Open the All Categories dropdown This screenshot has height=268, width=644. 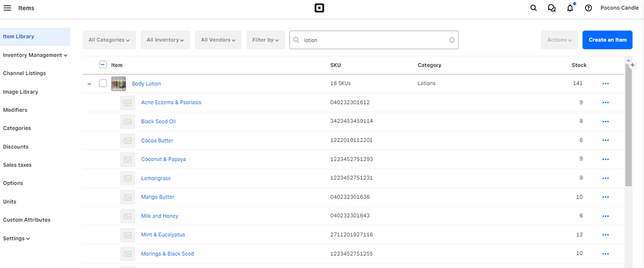pos(109,40)
